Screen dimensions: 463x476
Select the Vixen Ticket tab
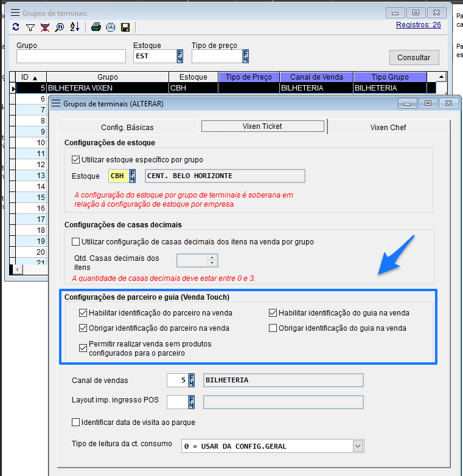(x=262, y=126)
